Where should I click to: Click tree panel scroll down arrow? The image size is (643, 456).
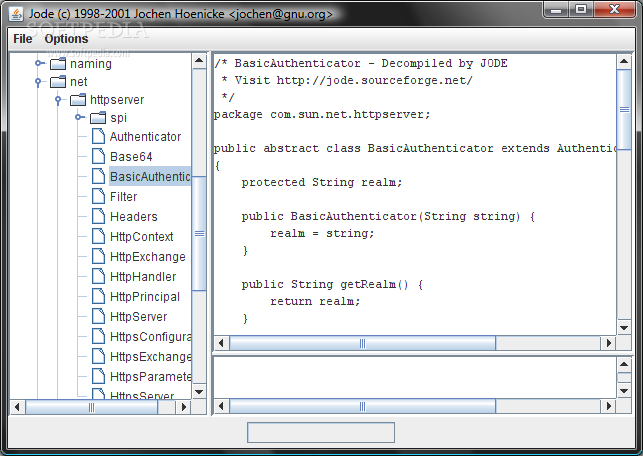(x=199, y=392)
